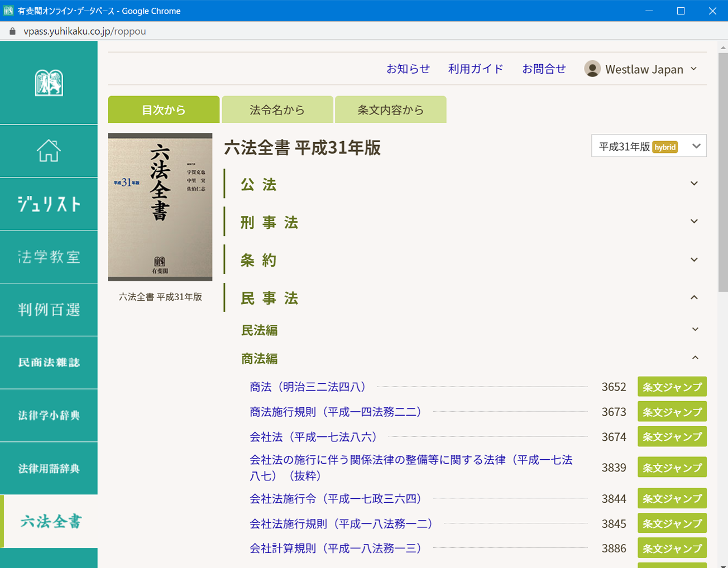Open 会社法施行規則（平成一八法務一二）link
728x568 pixels.
pyautogui.click(x=341, y=524)
